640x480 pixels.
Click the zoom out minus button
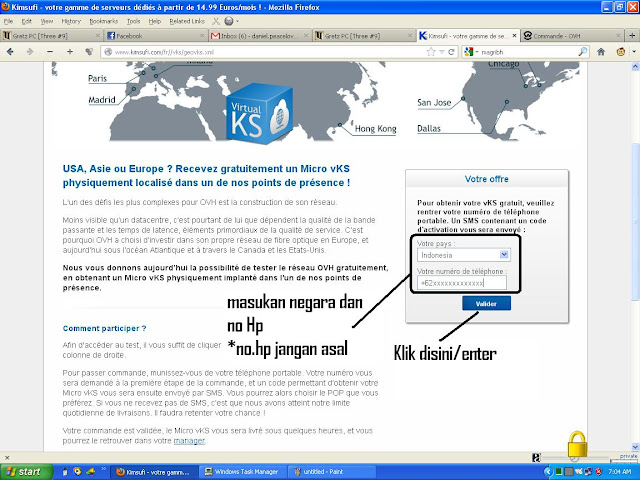[x=50, y=52]
